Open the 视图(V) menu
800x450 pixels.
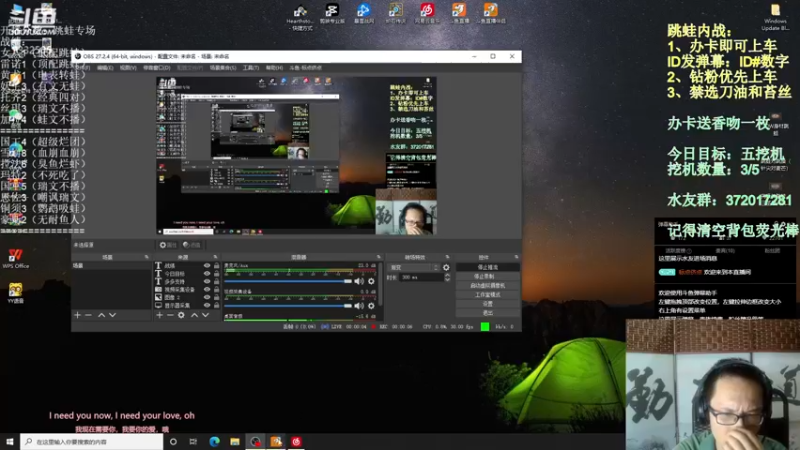(128, 68)
